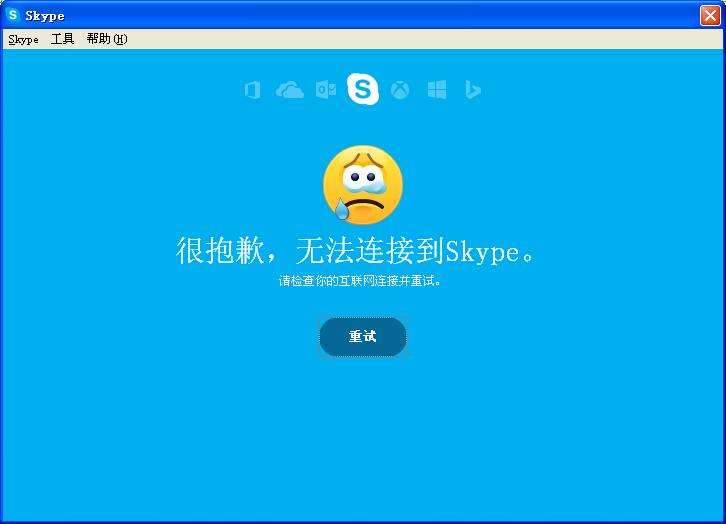
Task: Click the Skype title bar icon
Action: 13,15
